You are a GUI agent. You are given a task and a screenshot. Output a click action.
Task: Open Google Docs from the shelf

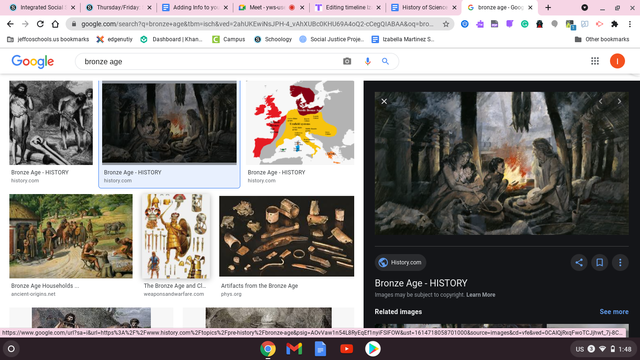tap(320, 349)
